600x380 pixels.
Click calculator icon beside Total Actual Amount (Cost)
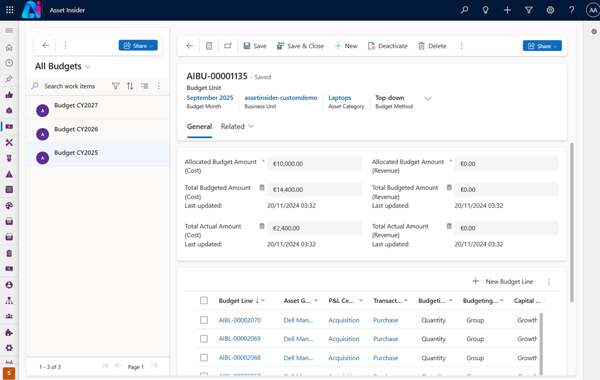click(262, 226)
